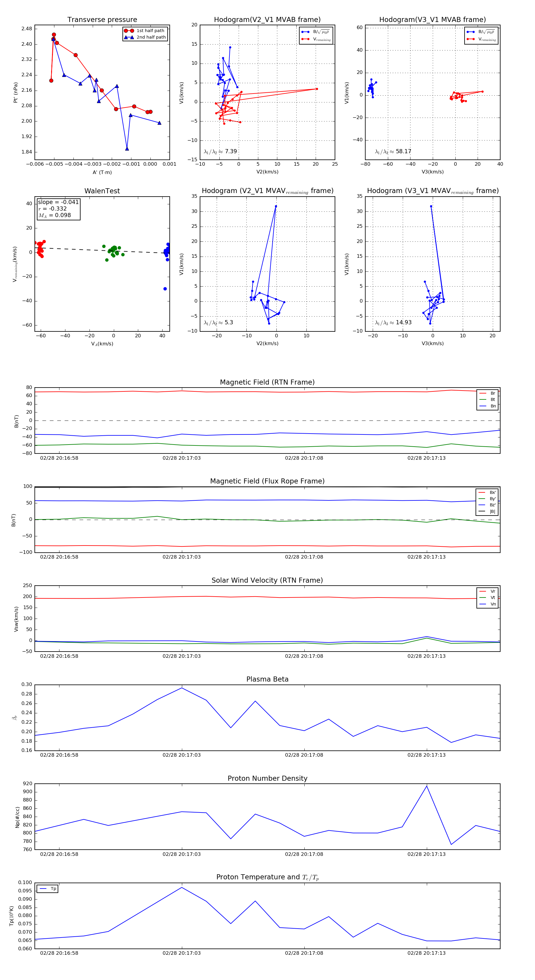Select the "Br" legend entry
The height and width of the screenshot is (980, 535).
coord(487,393)
